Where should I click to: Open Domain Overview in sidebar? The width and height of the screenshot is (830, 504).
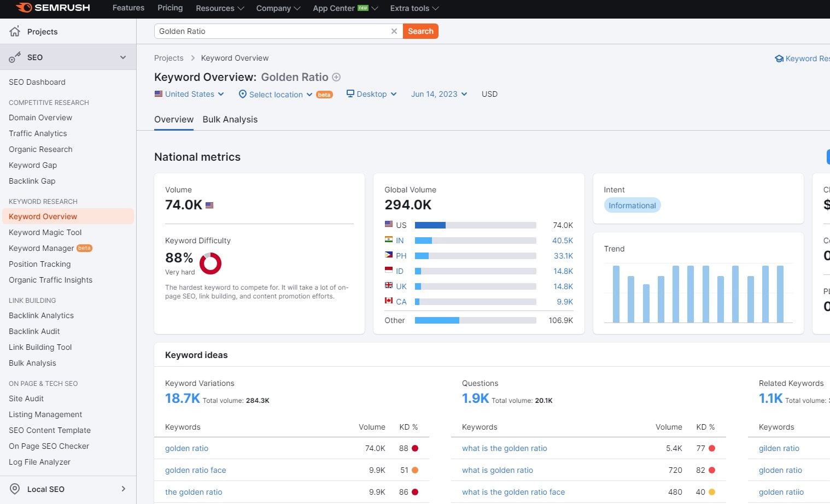[40, 118]
